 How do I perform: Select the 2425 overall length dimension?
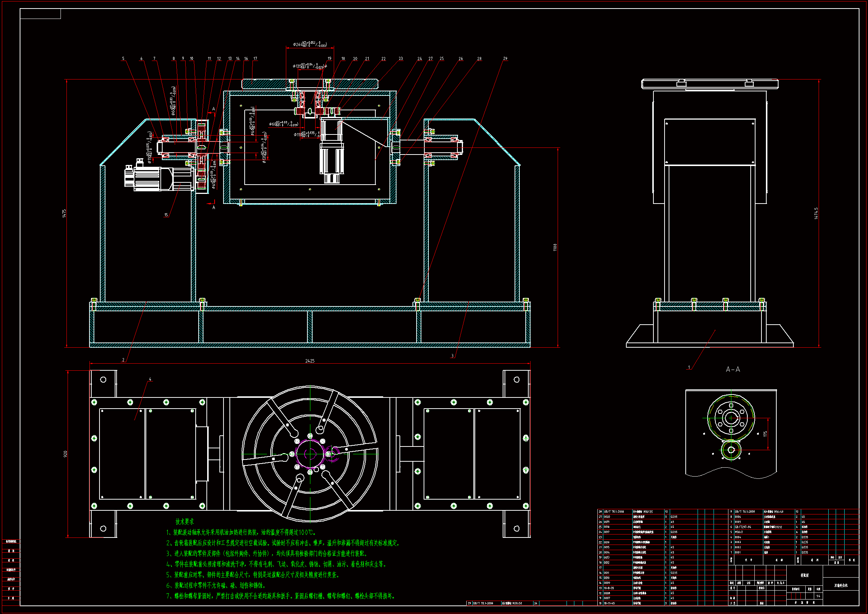pos(310,361)
